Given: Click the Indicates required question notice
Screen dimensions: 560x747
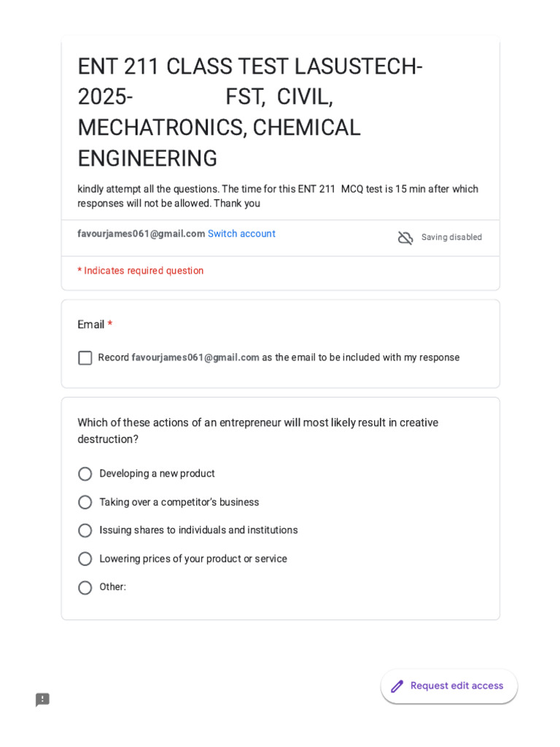Looking at the screenshot, I should click(x=141, y=271).
